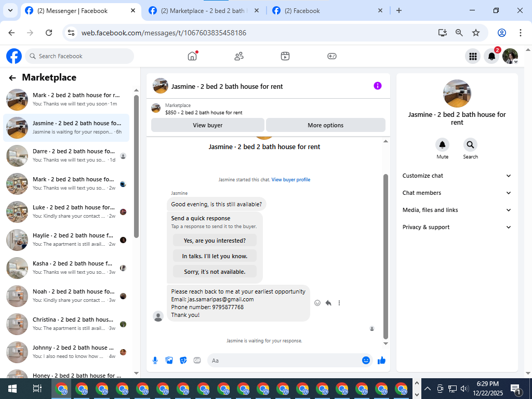Open the account profile picture menu
532x399 pixels.
510,56
